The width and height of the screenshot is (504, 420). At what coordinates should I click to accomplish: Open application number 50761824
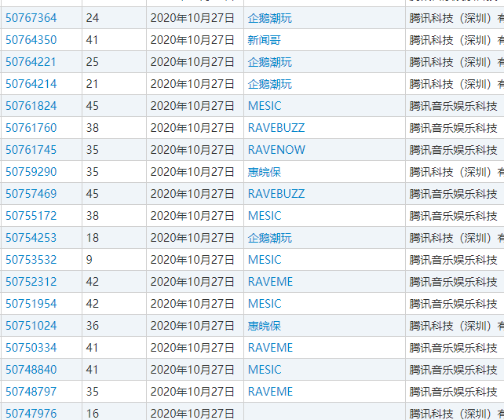pos(31,106)
